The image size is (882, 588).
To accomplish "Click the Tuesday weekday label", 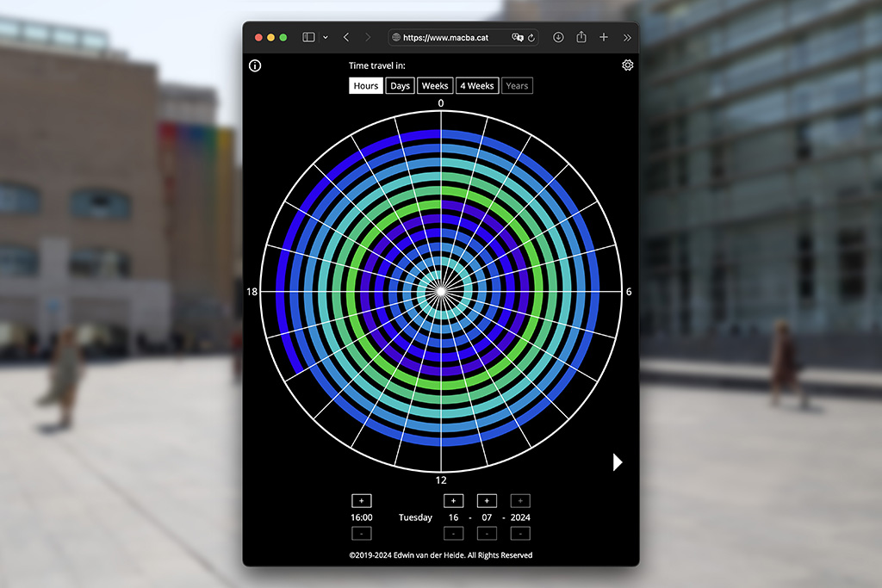I will [x=416, y=517].
